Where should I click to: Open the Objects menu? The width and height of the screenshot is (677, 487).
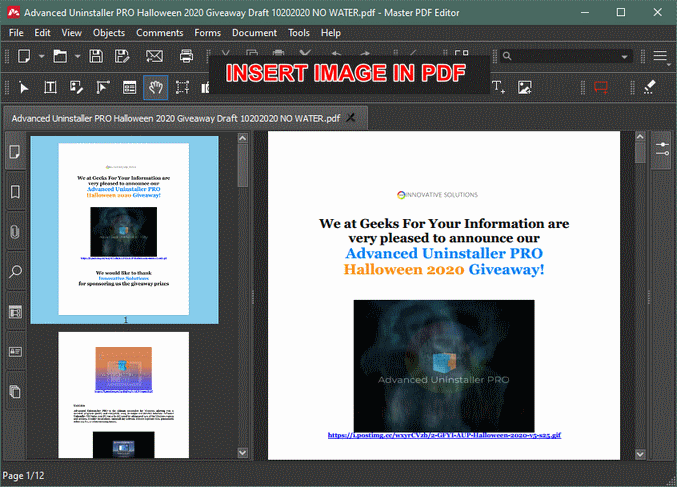pos(109,33)
